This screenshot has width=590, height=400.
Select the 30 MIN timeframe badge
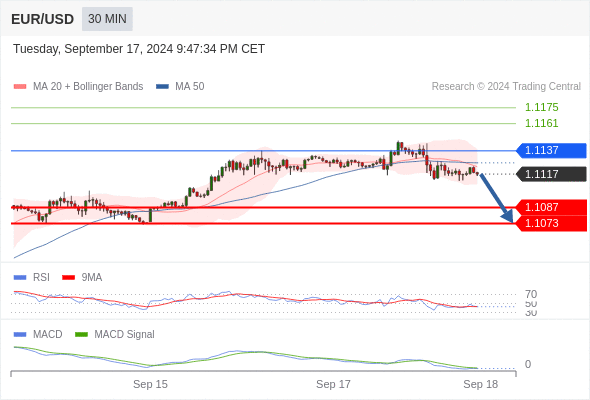coord(107,19)
